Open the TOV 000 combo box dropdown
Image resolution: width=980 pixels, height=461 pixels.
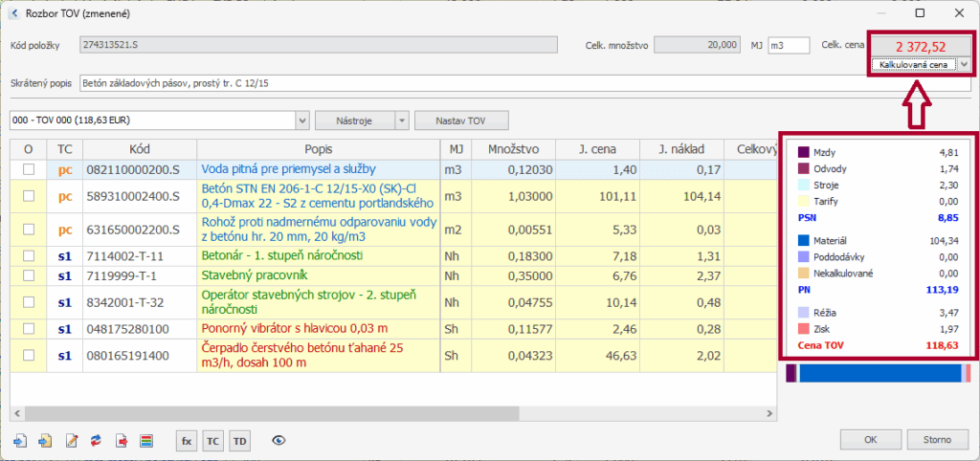pos(303,121)
